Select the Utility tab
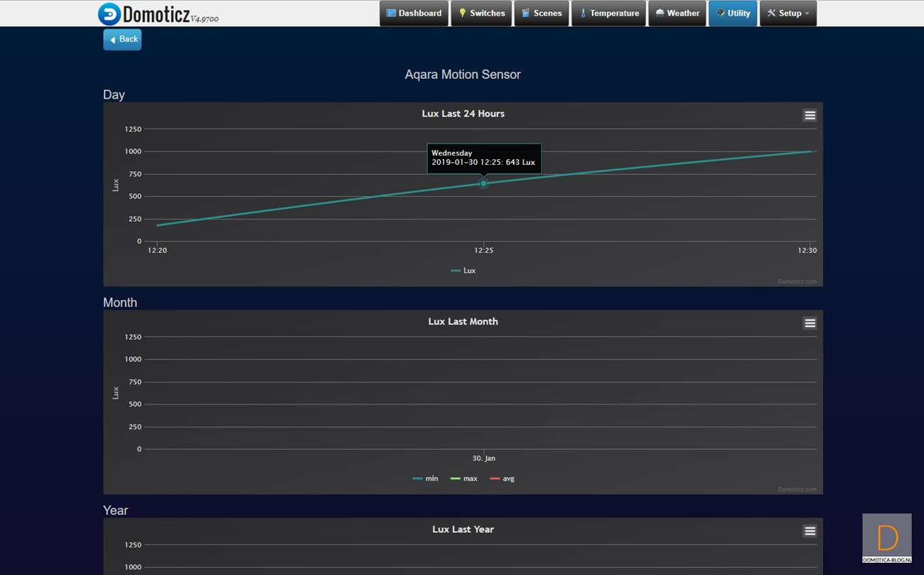This screenshot has height=575, width=924. [733, 14]
